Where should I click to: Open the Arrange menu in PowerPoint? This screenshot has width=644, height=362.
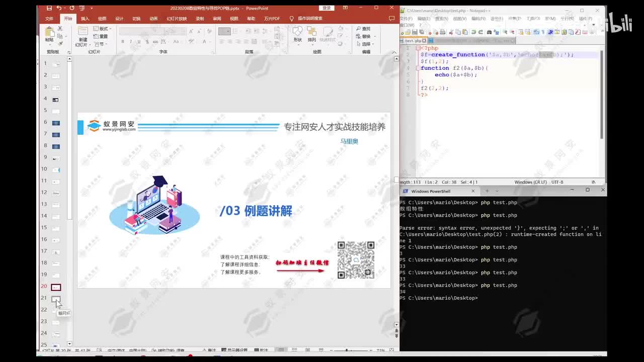click(x=312, y=35)
